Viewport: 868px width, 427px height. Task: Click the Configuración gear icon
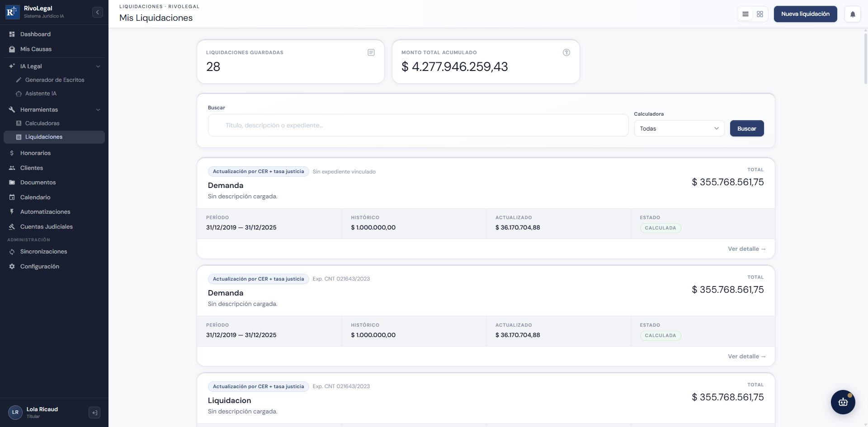(12, 267)
